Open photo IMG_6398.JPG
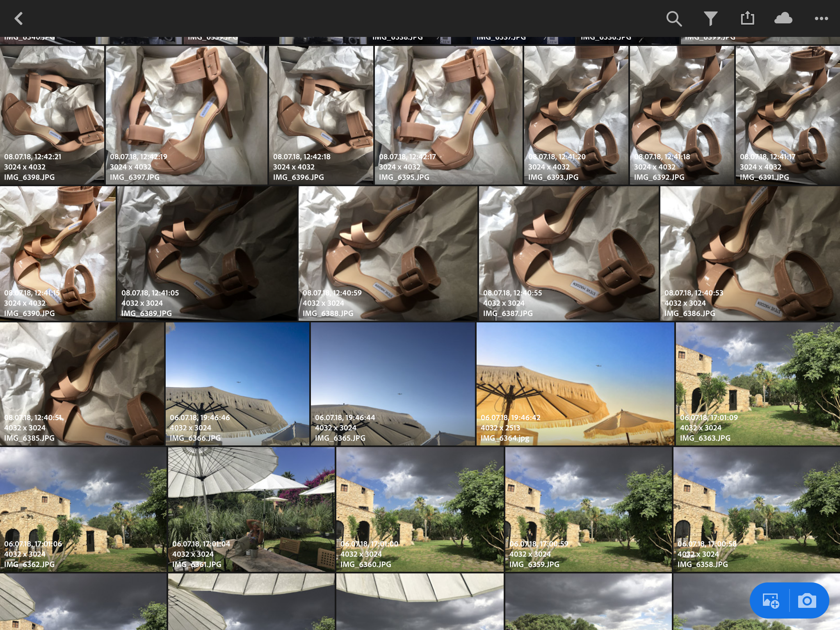840x630 pixels. [x=52, y=115]
